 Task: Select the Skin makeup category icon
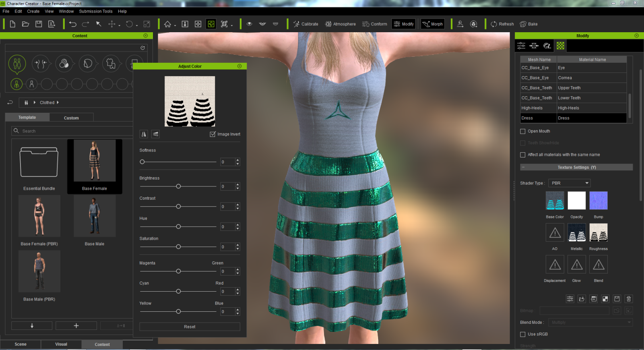[64, 64]
